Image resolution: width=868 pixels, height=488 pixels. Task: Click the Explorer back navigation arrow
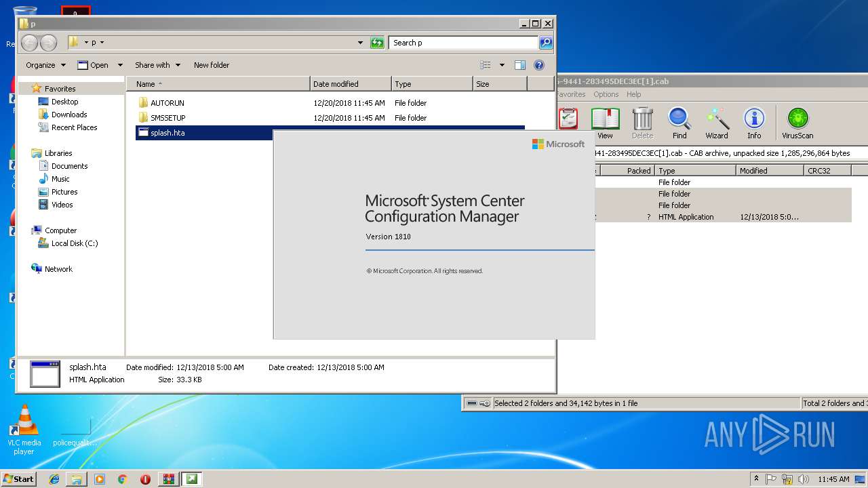pos(29,43)
